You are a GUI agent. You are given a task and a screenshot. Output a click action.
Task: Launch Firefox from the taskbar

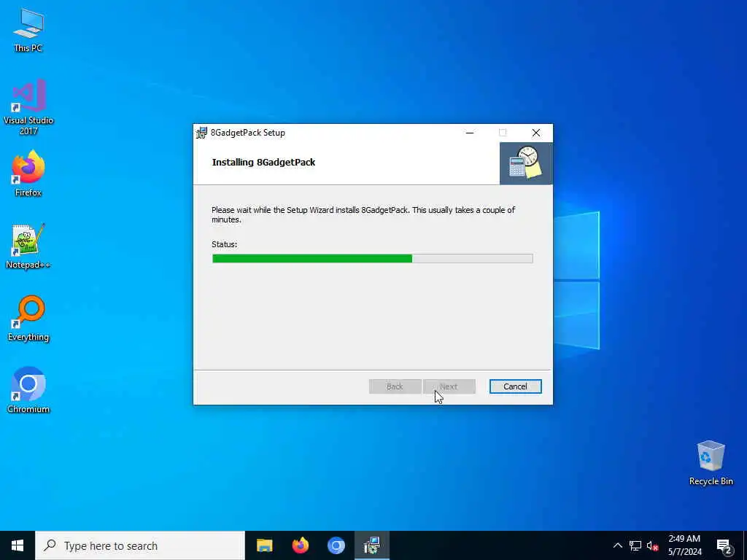300,545
